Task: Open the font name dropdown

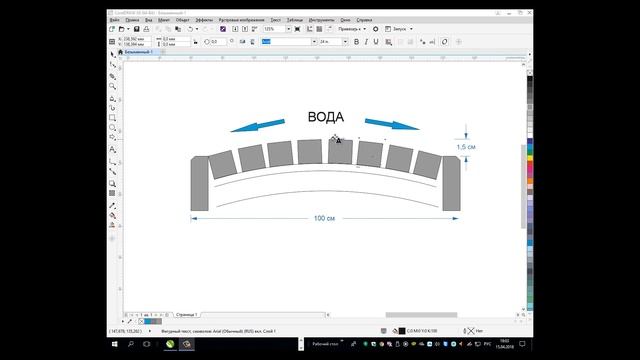Action: click(x=314, y=42)
